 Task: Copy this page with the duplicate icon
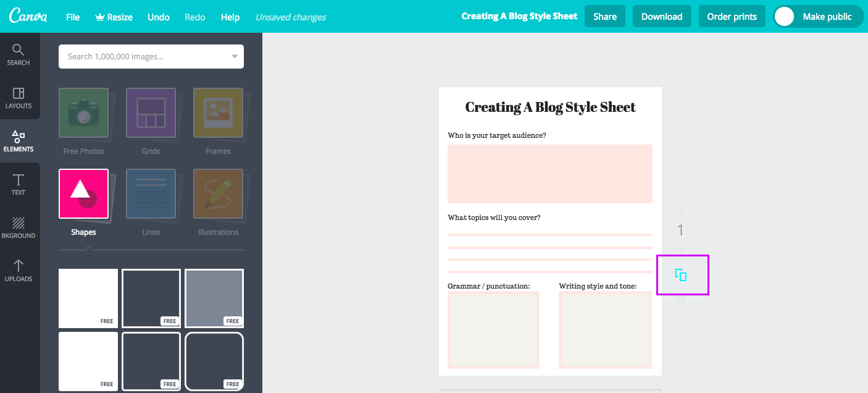point(681,275)
